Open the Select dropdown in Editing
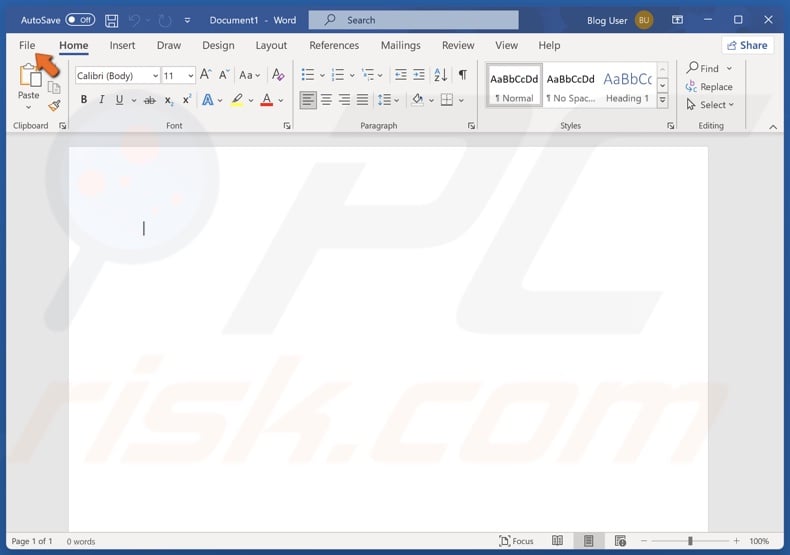 point(710,105)
